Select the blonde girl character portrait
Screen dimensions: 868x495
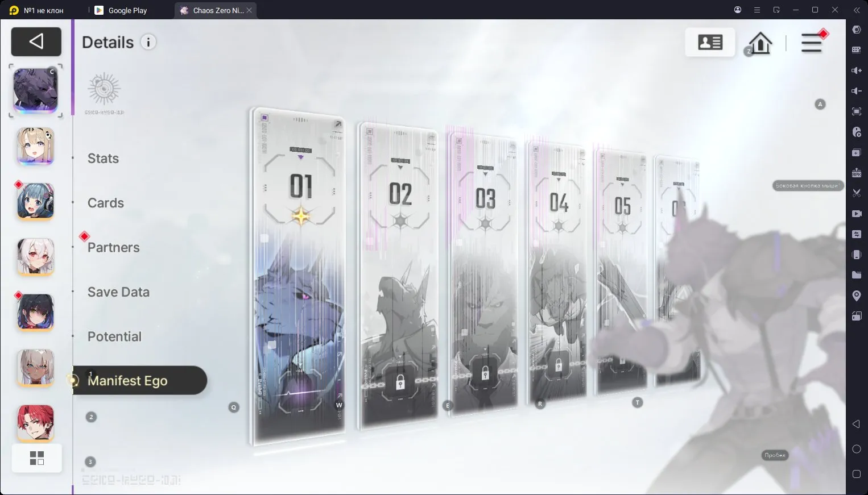[35, 146]
